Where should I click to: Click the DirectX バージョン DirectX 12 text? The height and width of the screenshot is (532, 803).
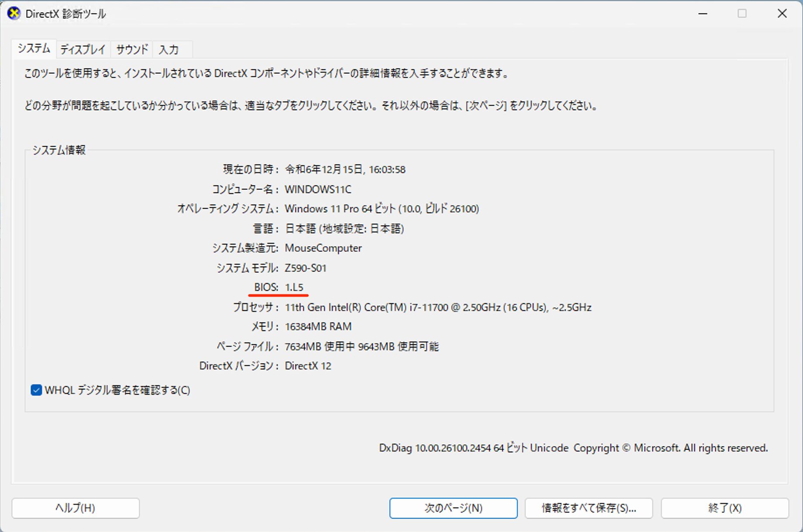pyautogui.click(x=308, y=366)
